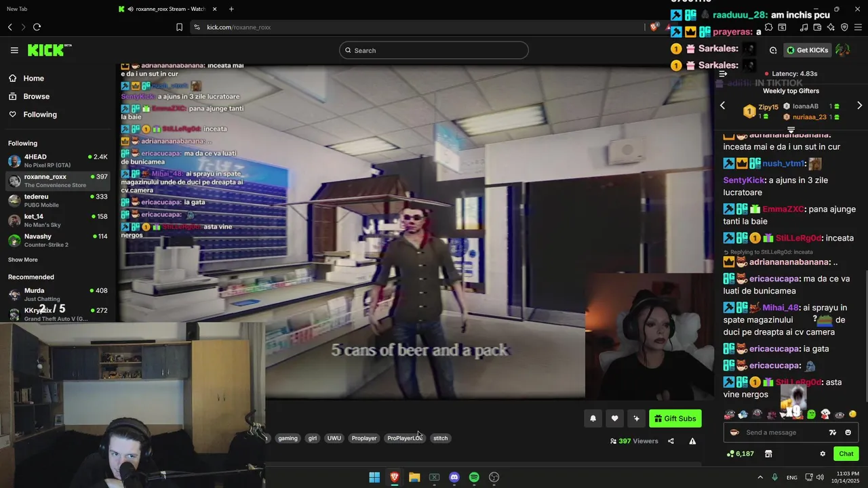
Task: Select roxanne_roxx channel in Following list
Action: (58, 181)
